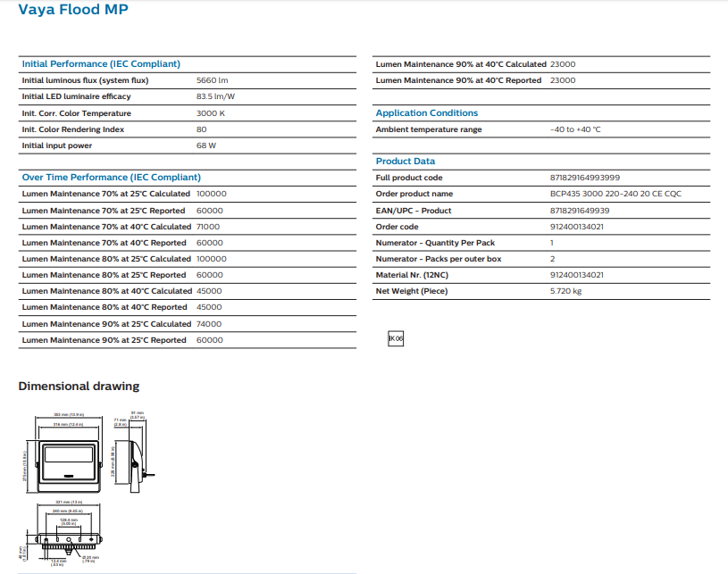Select value for 90% at 40°C Calculated
The height and width of the screenshot is (574, 728).
click(x=563, y=64)
